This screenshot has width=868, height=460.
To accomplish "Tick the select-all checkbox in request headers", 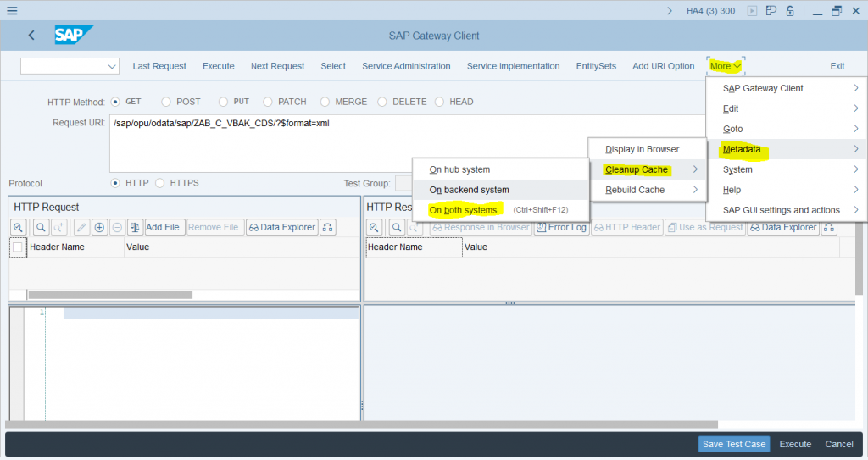I will point(18,247).
